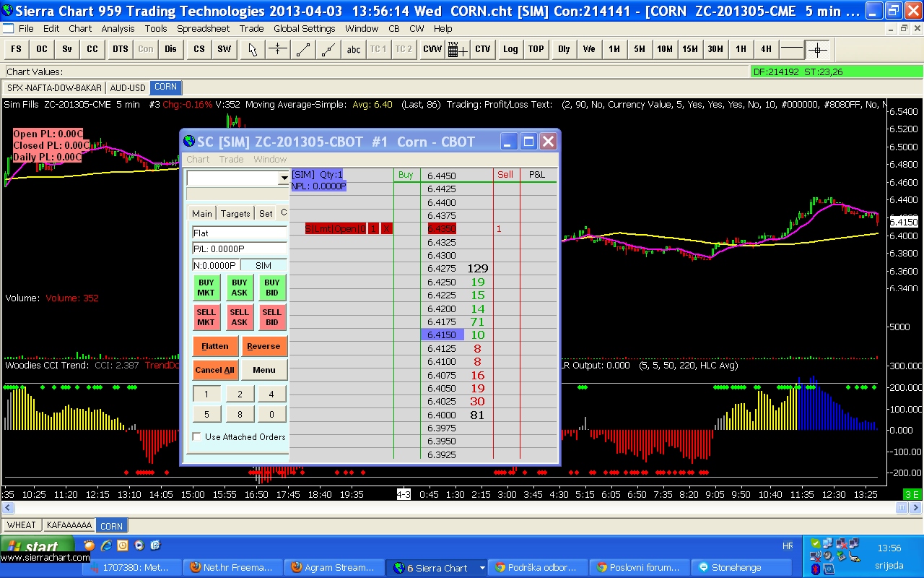Toggle the crosshair tool in toolbar
This screenshot has width=924, height=578.
tap(817, 49)
